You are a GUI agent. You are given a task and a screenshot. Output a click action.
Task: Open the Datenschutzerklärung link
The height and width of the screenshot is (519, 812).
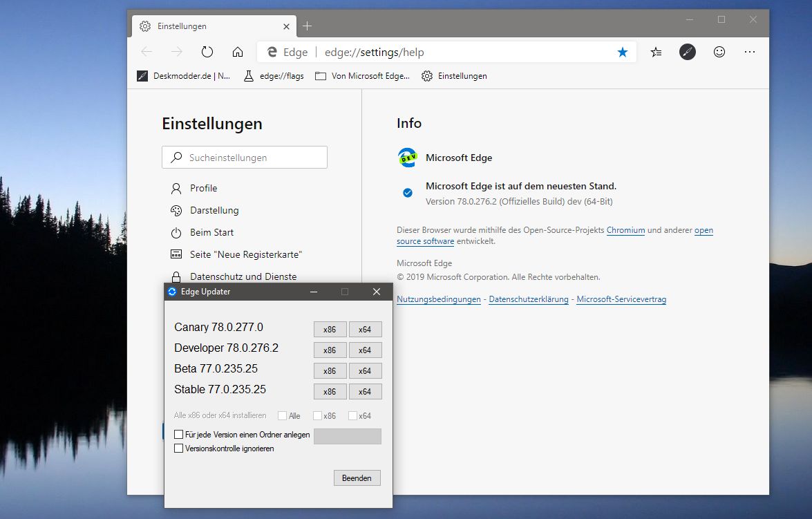coord(529,299)
